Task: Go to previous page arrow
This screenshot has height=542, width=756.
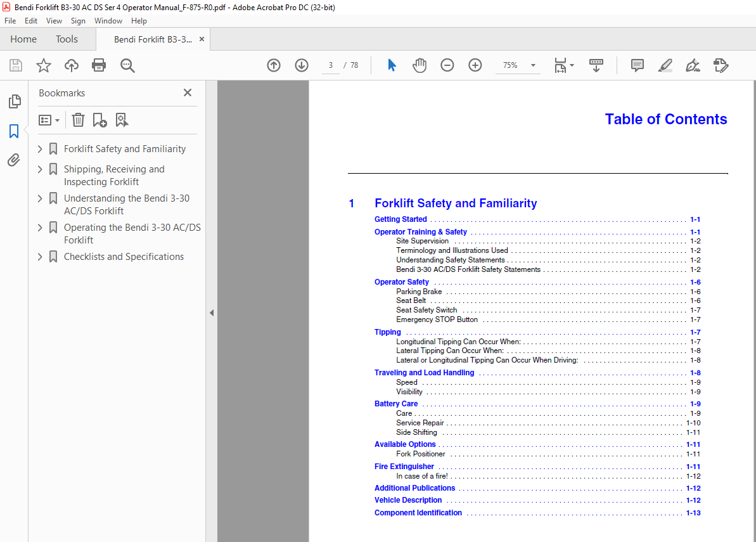Action: (274, 65)
